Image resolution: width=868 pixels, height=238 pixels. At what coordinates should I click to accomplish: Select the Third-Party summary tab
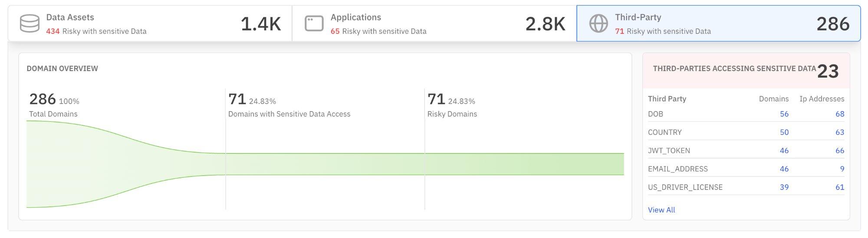coord(718,23)
